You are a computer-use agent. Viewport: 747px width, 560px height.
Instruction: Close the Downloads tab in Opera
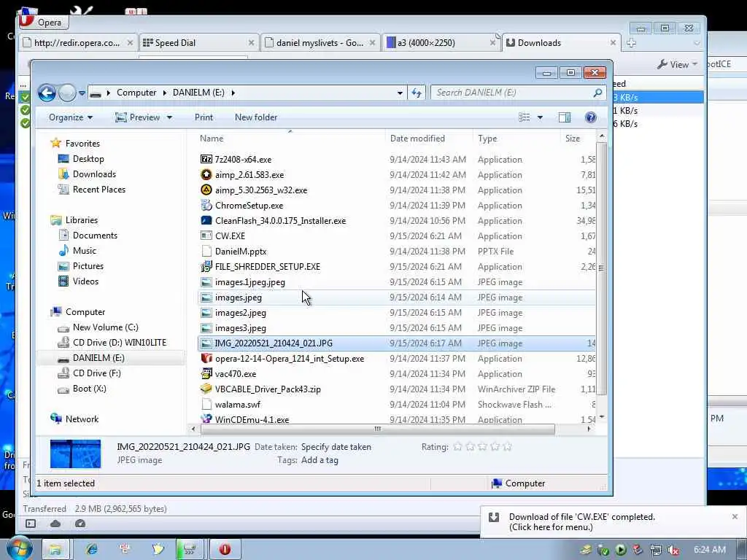pos(613,43)
